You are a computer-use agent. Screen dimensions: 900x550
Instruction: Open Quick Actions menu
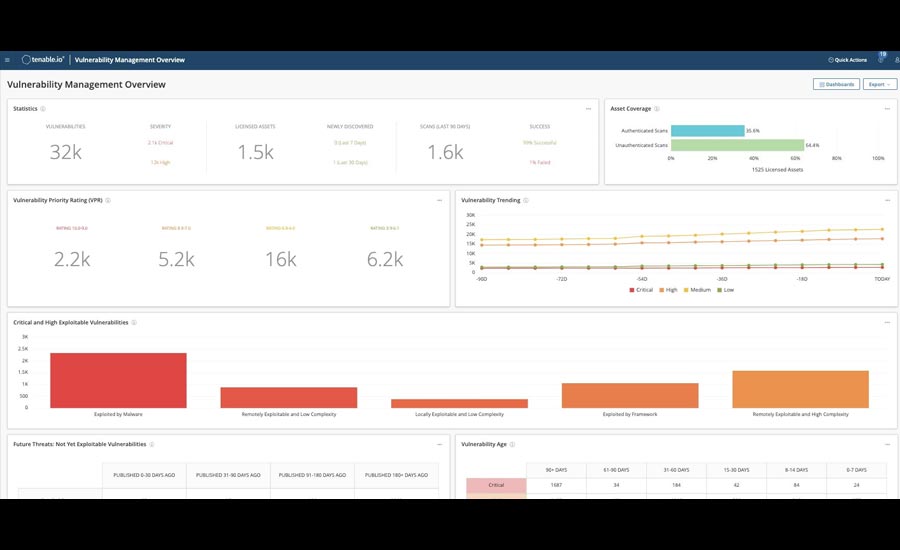pyautogui.click(x=848, y=60)
